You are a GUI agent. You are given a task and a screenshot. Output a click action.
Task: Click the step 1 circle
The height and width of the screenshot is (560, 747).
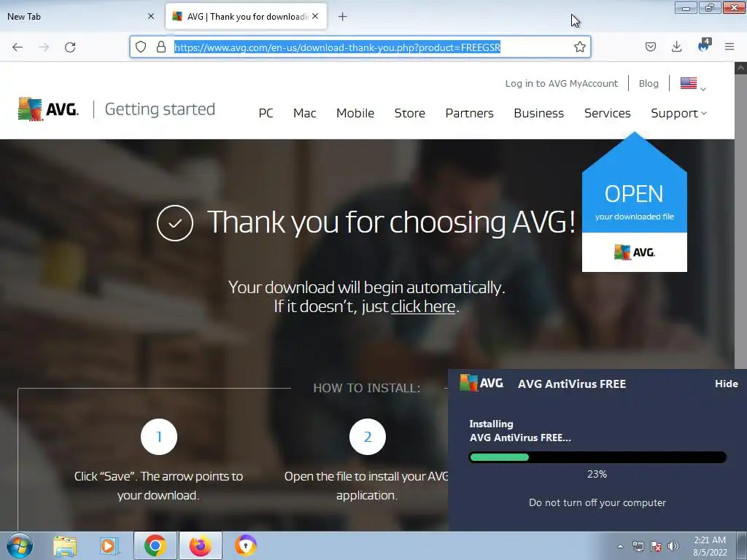159,437
